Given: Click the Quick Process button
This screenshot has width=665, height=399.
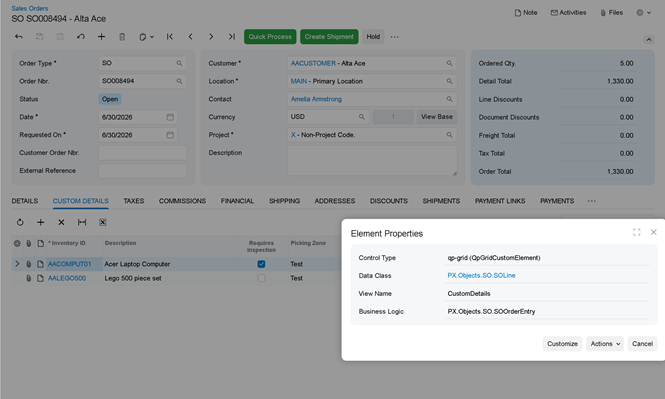Looking at the screenshot, I should (270, 37).
